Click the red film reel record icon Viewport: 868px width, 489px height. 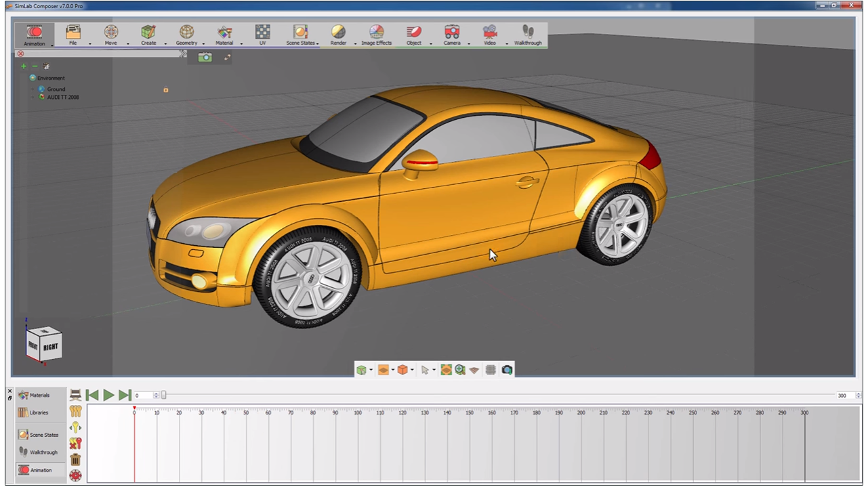pyautogui.click(x=75, y=475)
